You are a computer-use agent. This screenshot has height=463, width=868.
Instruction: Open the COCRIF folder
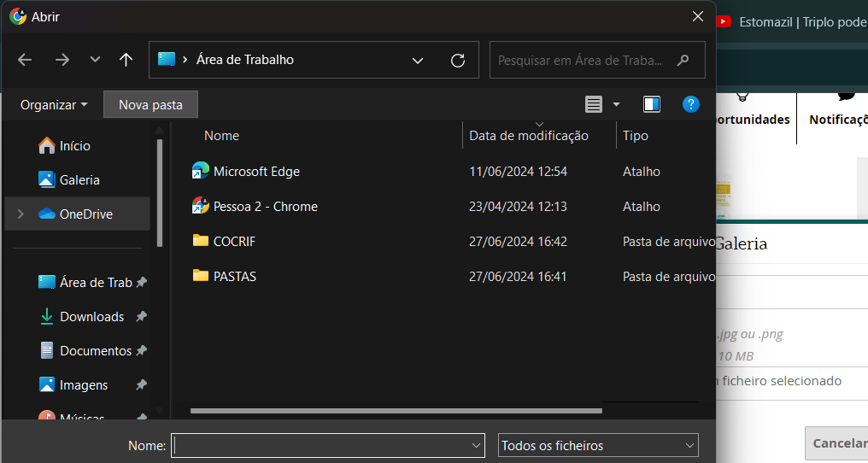[234, 242]
